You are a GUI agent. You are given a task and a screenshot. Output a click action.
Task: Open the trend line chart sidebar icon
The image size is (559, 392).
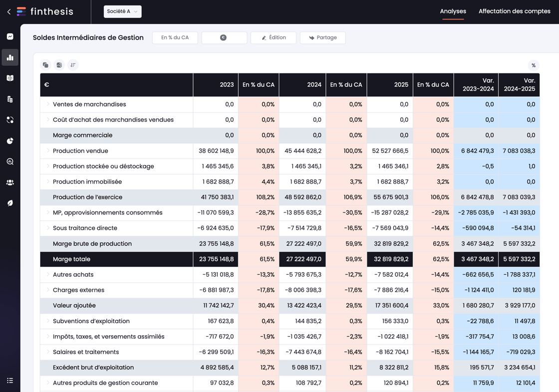(10, 36)
